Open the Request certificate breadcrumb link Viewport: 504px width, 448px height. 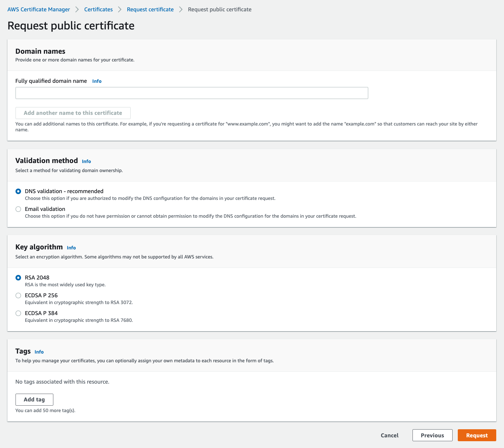(x=150, y=9)
